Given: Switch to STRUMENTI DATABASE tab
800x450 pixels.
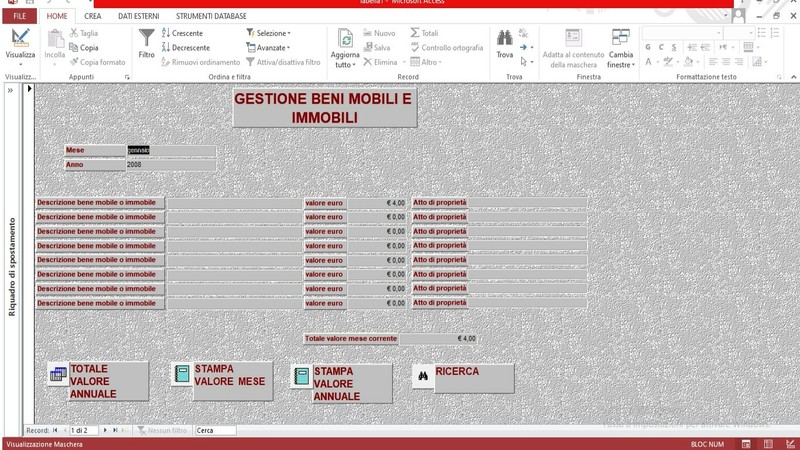Looking at the screenshot, I should click(x=211, y=16).
